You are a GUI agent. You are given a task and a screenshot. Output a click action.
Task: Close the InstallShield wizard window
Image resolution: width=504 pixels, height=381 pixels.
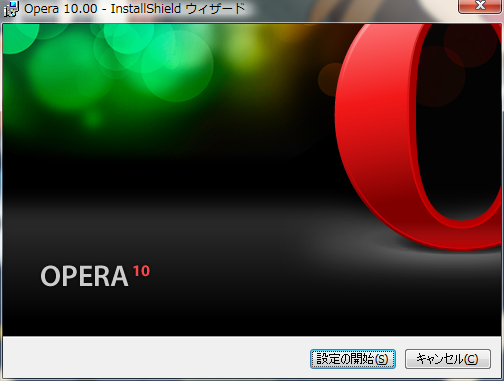point(480,6)
